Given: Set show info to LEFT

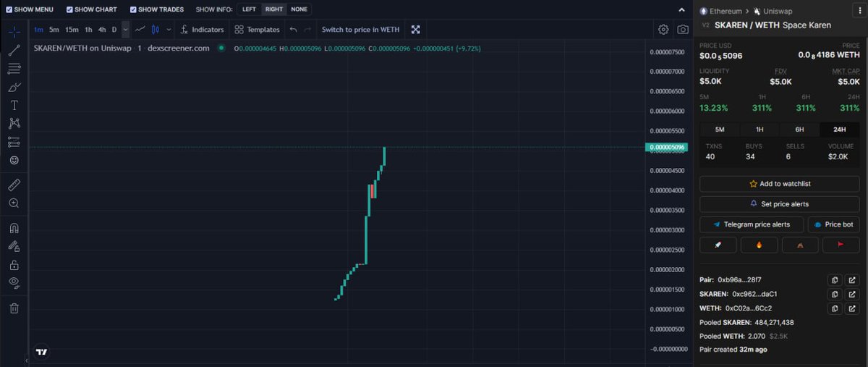Looking at the screenshot, I should (x=249, y=9).
